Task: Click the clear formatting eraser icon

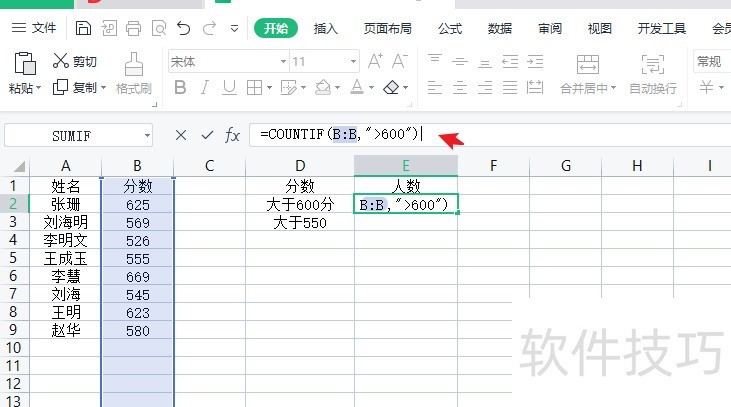Action: pos(392,87)
